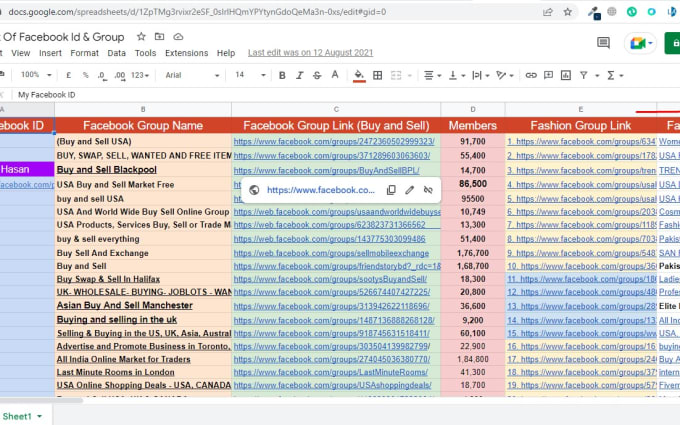The image size is (680, 425).
Task: Open the Arial font dropdown
Action: 192,75
